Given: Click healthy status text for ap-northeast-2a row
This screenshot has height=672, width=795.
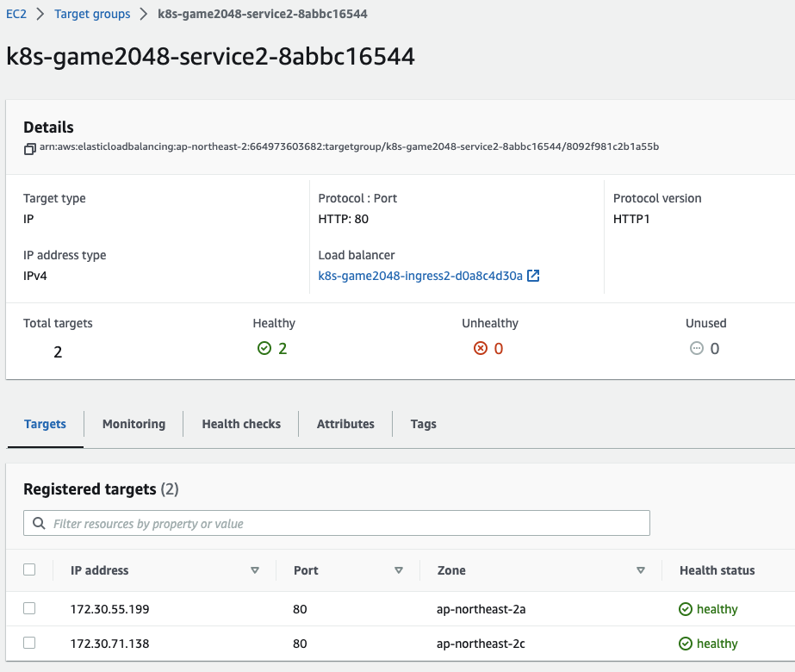Looking at the screenshot, I should click(717, 609).
